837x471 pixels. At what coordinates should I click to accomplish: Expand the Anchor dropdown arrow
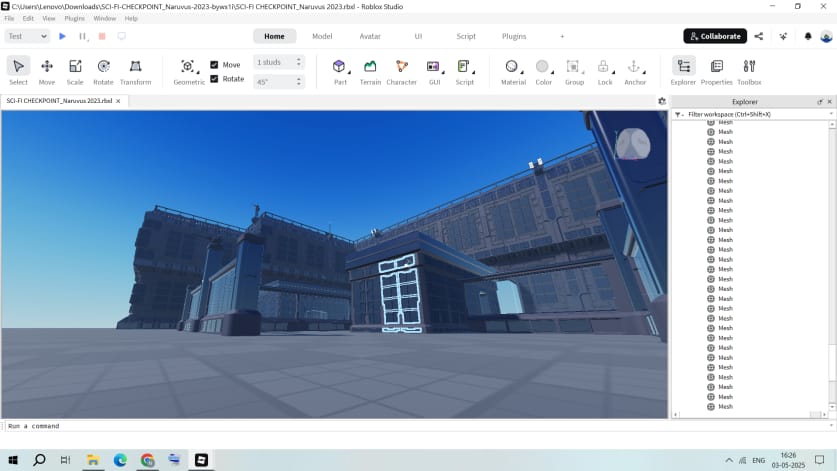644,72
